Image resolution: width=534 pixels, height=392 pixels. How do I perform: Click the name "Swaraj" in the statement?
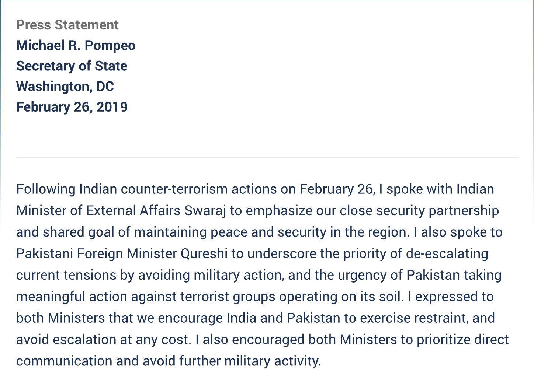click(x=205, y=211)
